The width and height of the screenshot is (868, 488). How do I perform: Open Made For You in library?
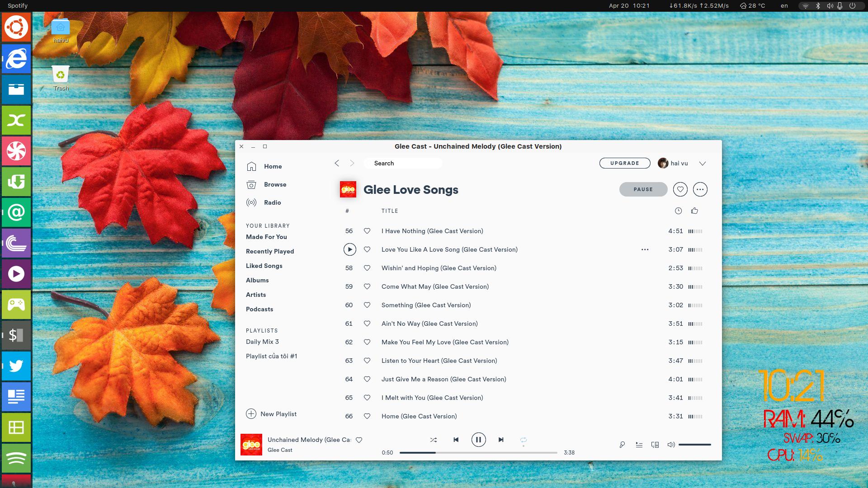point(266,237)
